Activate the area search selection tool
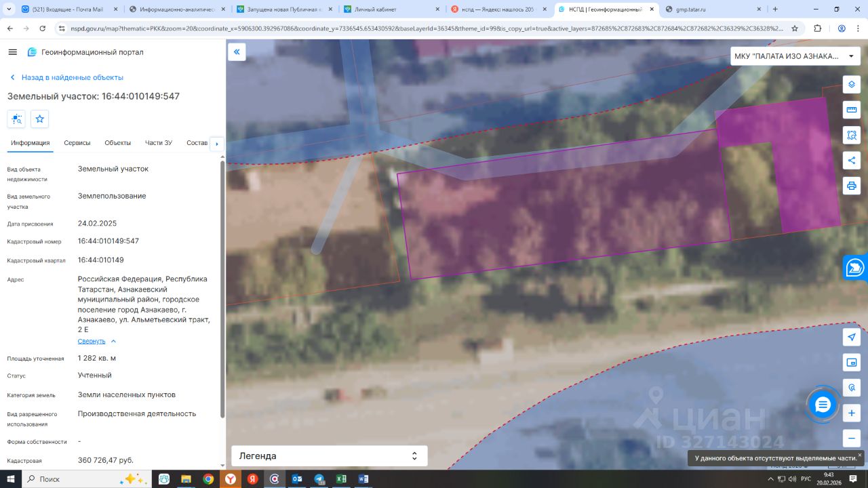868x488 pixels. (x=852, y=135)
